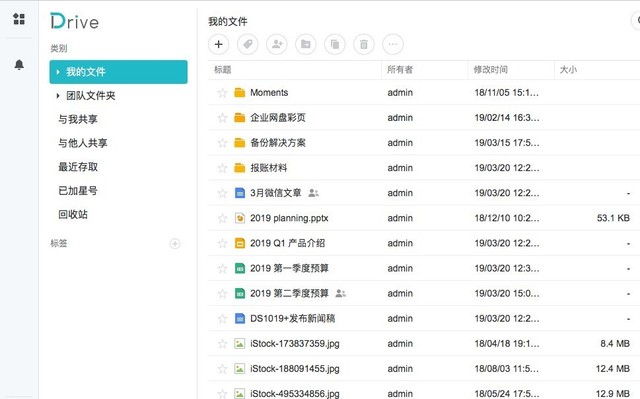
Task: Select file name 2019 planning.pptx
Action: (289, 218)
